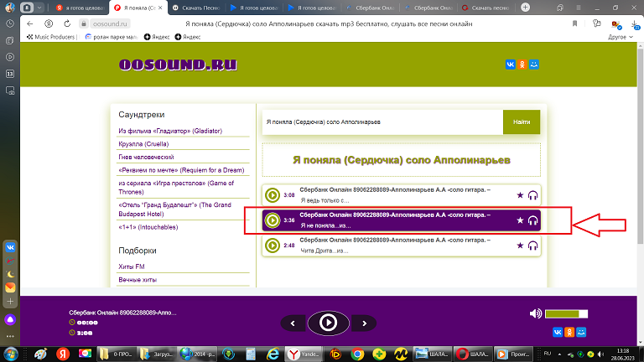Viewport: 644px width, 362px height.
Task: Add a sidebar app with plus
Action: point(10,302)
